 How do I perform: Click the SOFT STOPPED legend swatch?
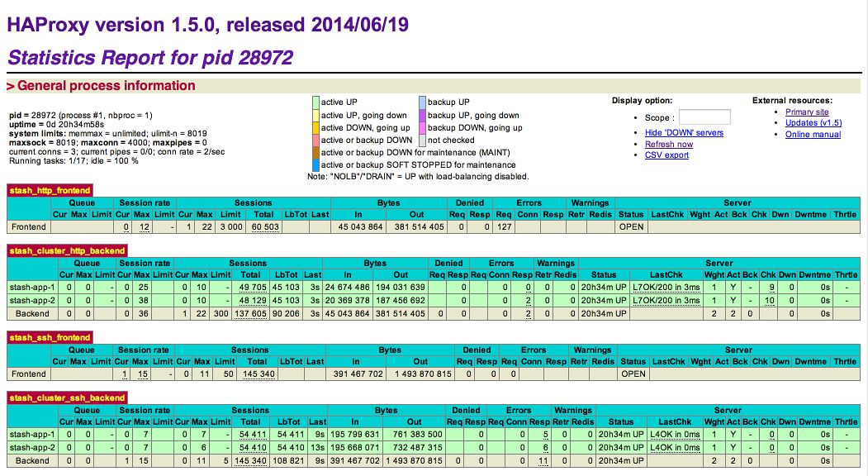pos(316,165)
